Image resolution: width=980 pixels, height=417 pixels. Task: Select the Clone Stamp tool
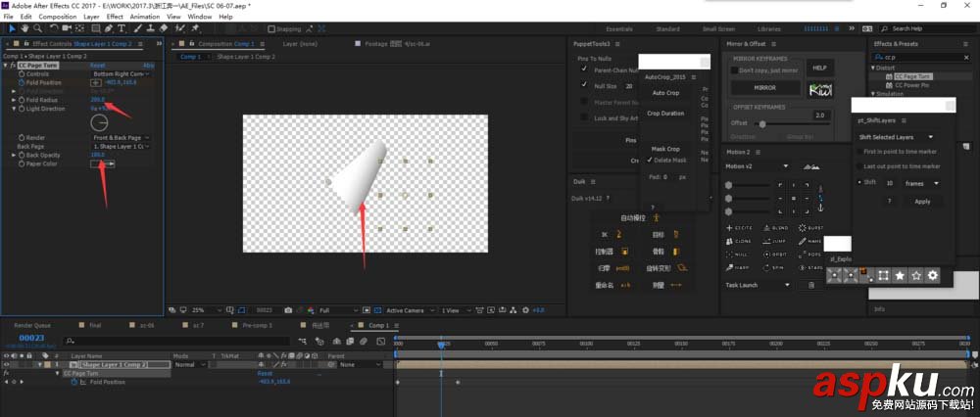click(x=150, y=28)
